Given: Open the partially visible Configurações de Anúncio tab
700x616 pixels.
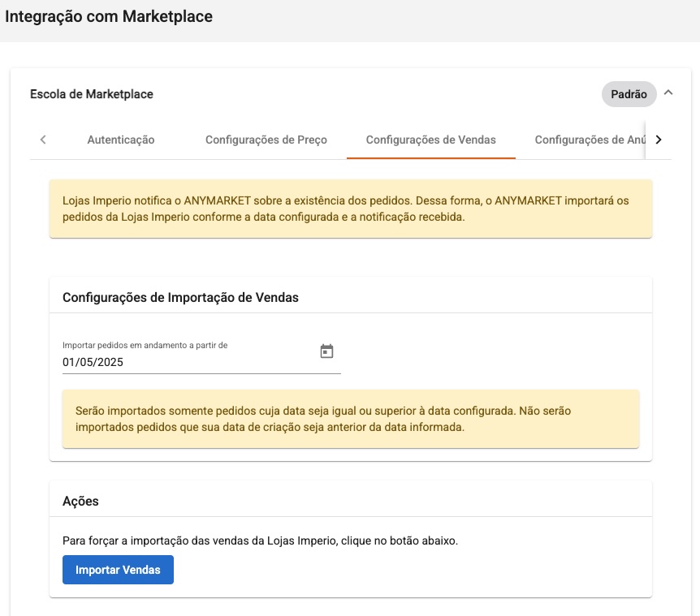Looking at the screenshot, I should click(590, 140).
